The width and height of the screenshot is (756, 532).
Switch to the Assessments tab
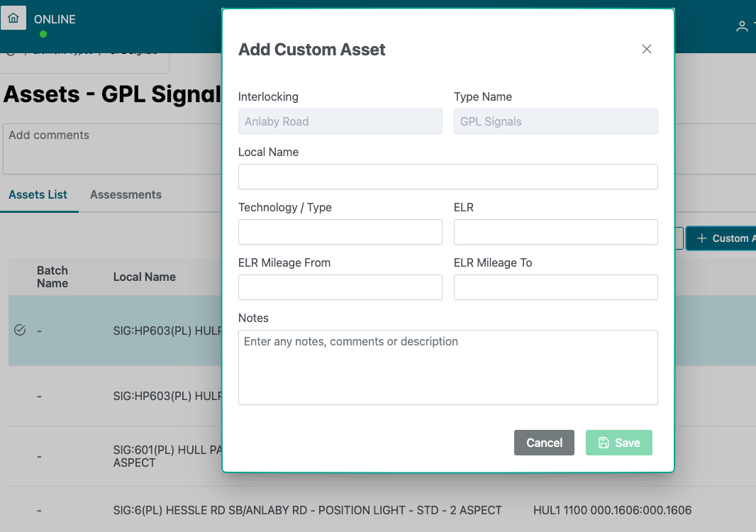point(126,194)
